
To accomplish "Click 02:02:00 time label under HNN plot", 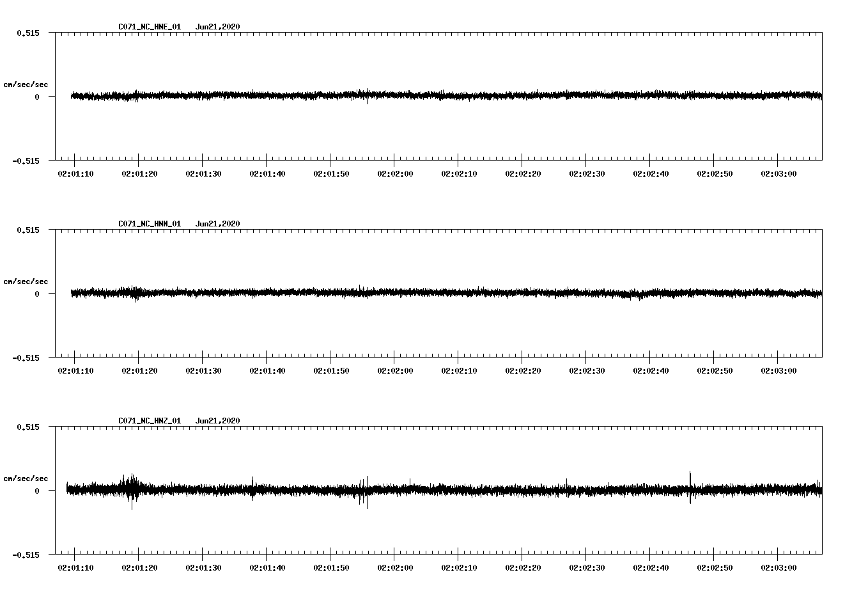I will (x=395, y=371).
